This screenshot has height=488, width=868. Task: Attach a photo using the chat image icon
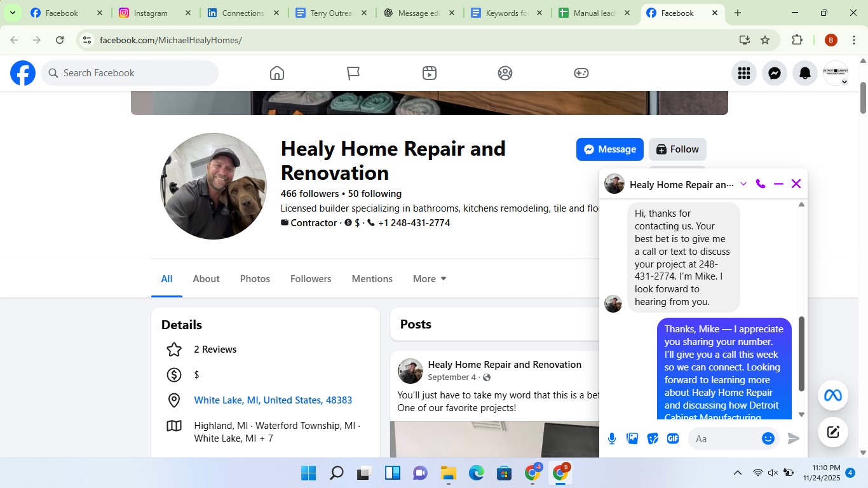point(632,438)
